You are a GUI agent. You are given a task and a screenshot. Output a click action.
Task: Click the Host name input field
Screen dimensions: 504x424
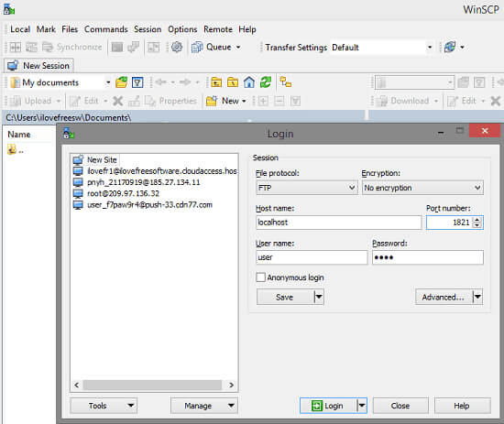tap(339, 223)
